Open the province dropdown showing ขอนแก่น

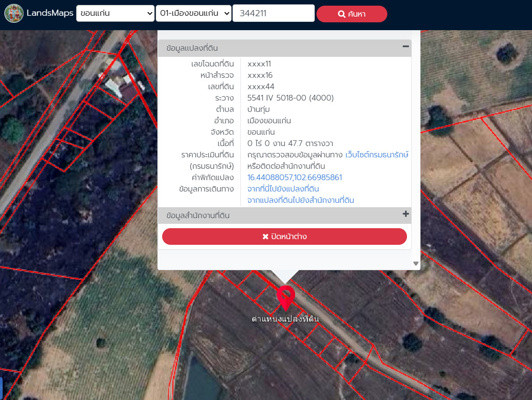coord(115,14)
